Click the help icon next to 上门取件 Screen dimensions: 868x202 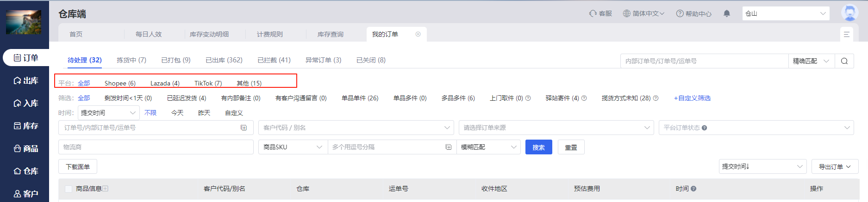(x=528, y=98)
